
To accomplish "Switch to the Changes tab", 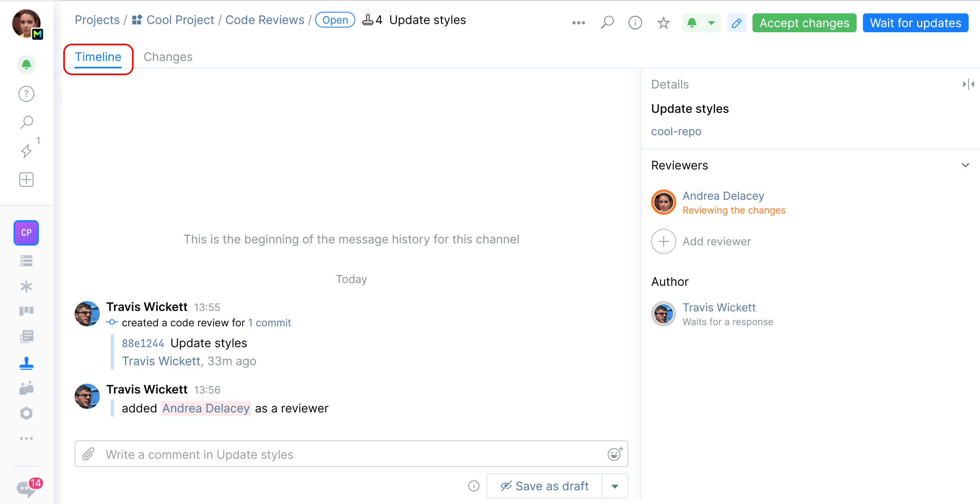I will point(168,57).
